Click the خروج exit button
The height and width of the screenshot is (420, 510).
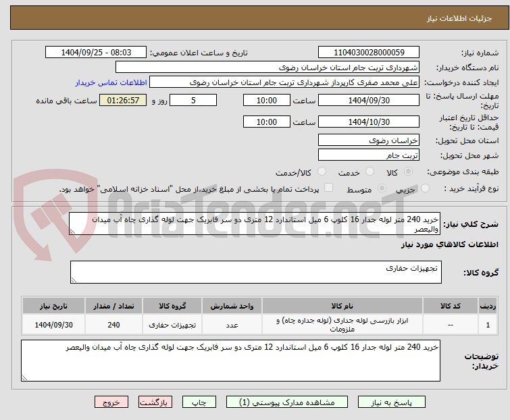tap(111, 402)
